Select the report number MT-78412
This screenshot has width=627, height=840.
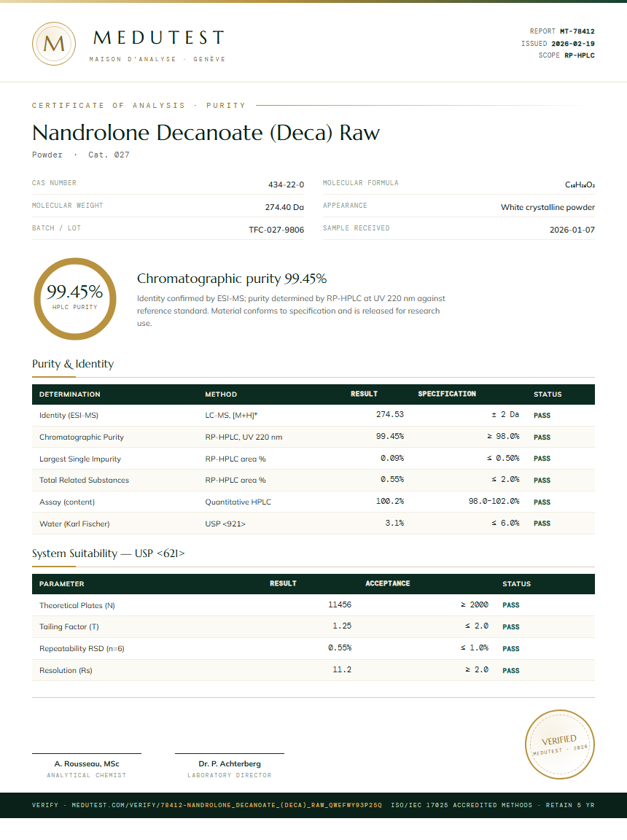(x=577, y=31)
